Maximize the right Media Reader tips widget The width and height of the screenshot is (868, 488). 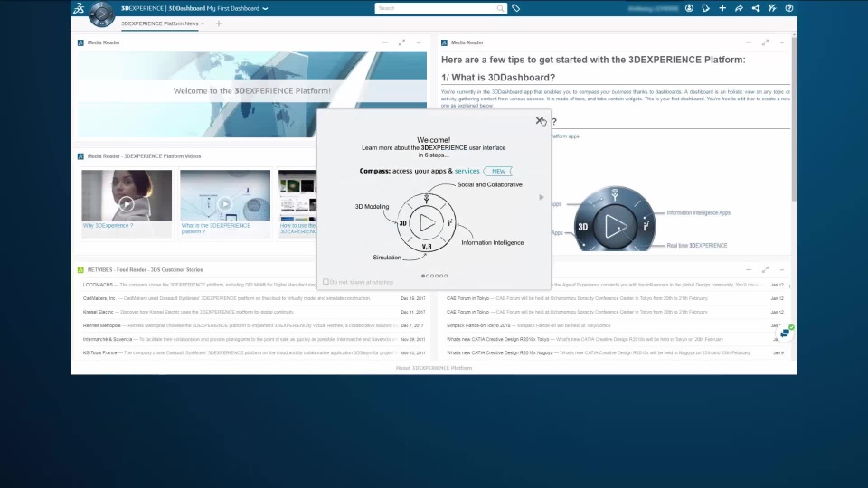pos(765,42)
